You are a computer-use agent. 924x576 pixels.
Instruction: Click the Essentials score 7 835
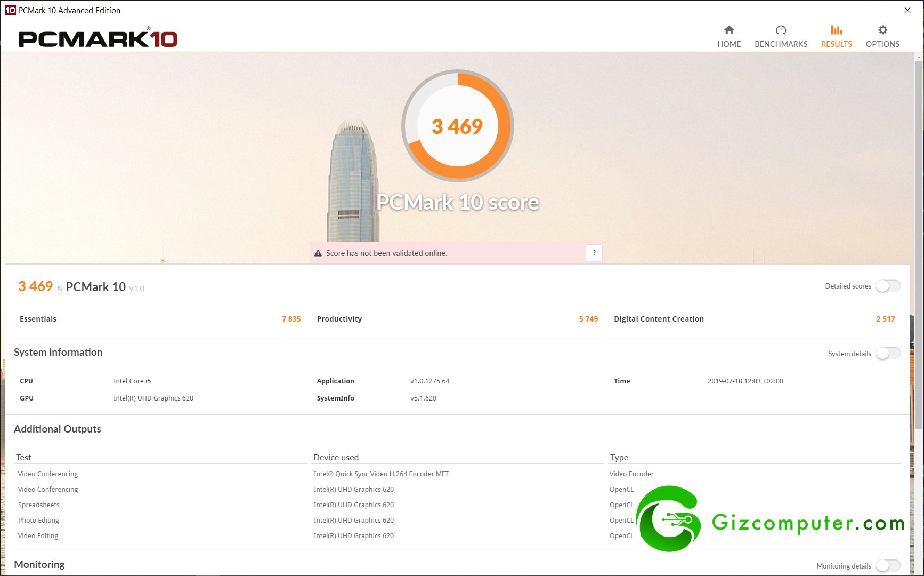coord(291,319)
